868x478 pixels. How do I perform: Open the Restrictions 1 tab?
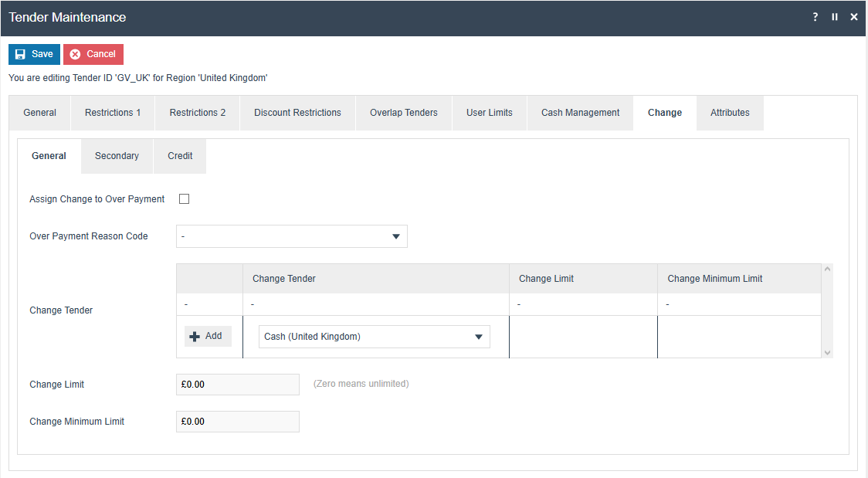pos(113,113)
